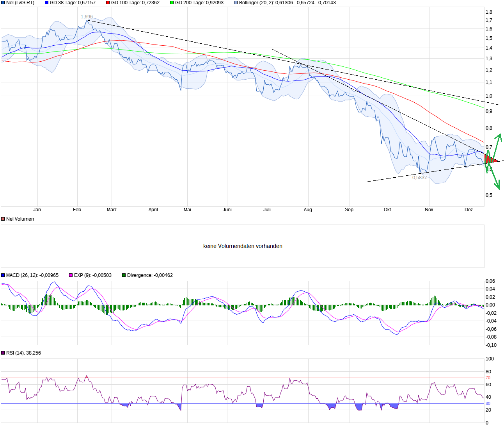Click the 20 RSI axis value

coord(488,410)
